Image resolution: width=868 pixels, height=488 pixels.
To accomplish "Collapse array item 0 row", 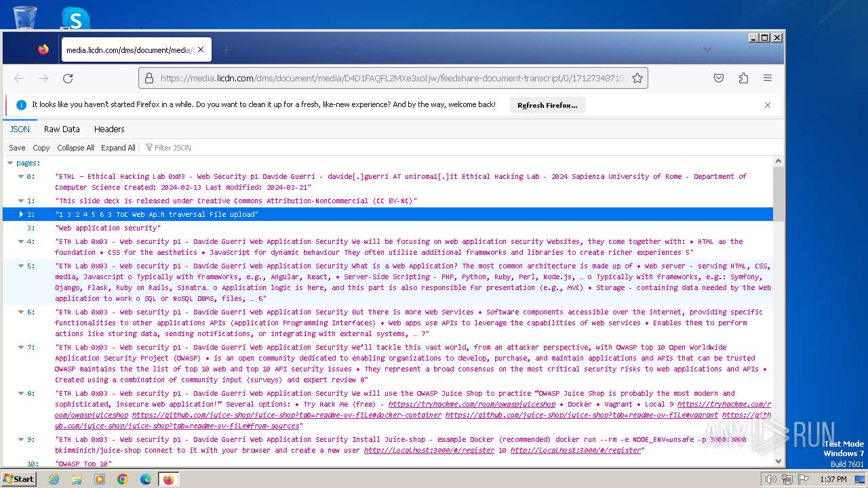I will [21, 177].
